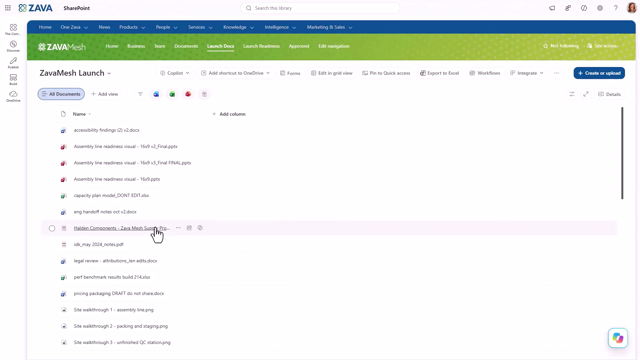Screen dimensions: 640x360
Task: Open the view options sliders icon
Action: click(x=572, y=94)
